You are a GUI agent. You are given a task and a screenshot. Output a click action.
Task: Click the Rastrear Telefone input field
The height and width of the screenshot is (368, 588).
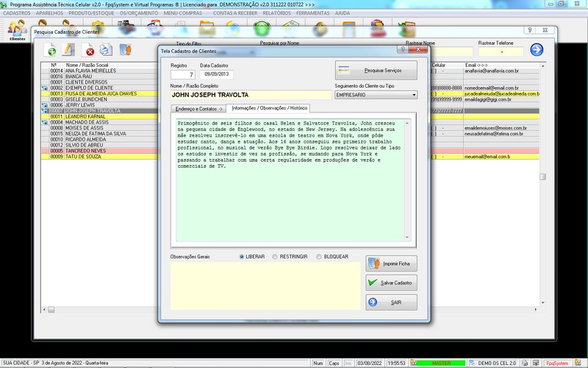(x=501, y=52)
